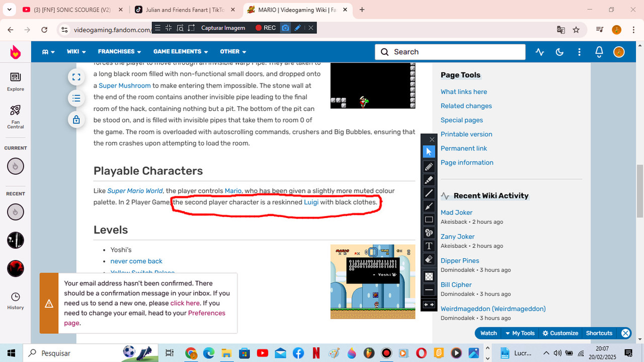Image resolution: width=644 pixels, height=362 pixels.
Task: Open the 'never come back' level link
Action: 136,261
